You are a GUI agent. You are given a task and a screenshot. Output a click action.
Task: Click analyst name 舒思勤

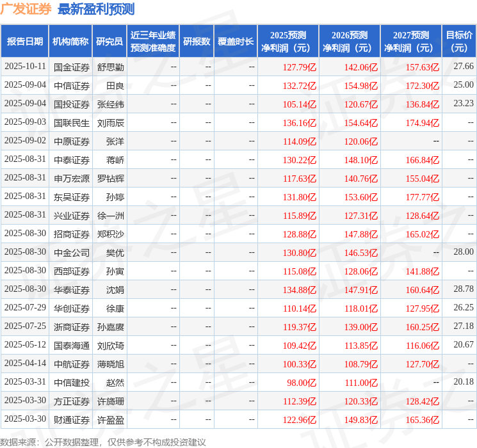coord(110,67)
